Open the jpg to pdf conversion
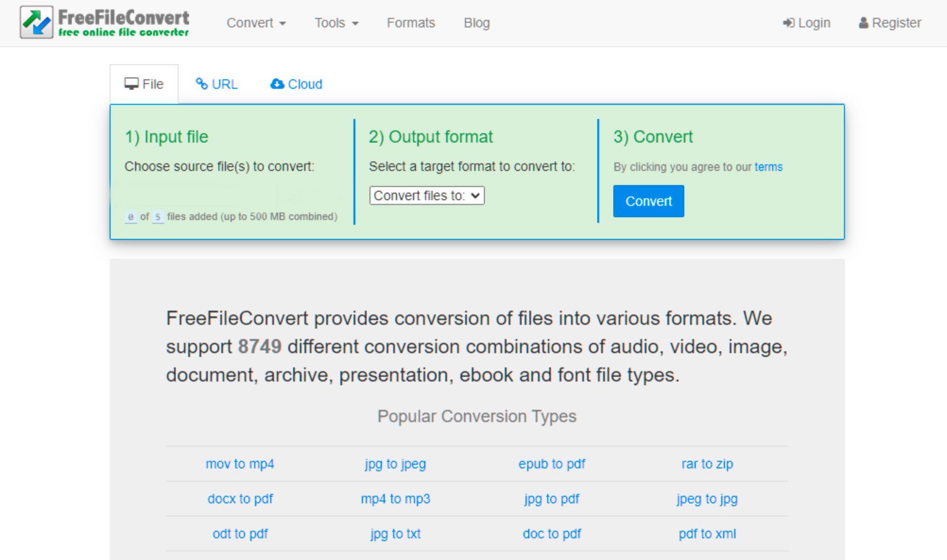 (551, 499)
